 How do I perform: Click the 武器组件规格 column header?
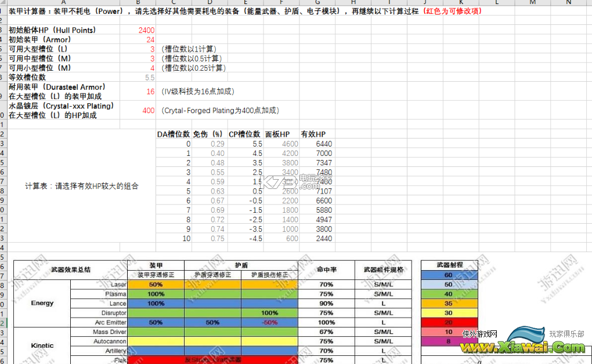tap(383, 270)
